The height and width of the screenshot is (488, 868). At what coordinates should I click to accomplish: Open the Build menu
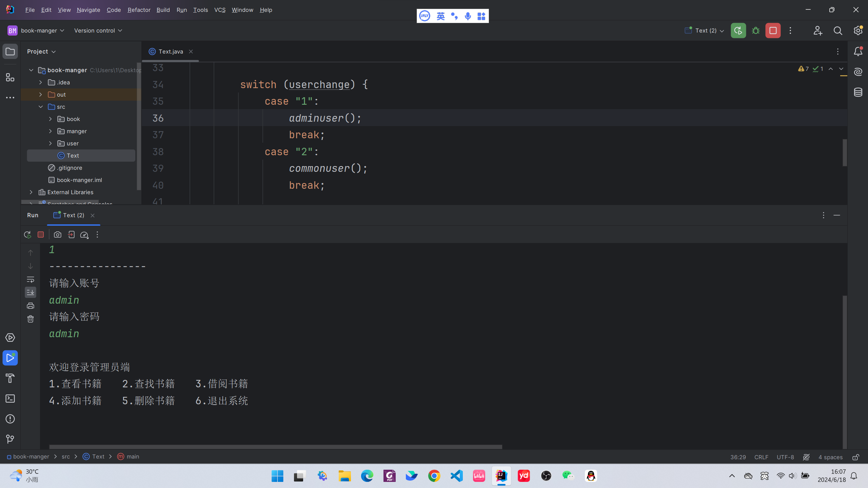pos(163,10)
